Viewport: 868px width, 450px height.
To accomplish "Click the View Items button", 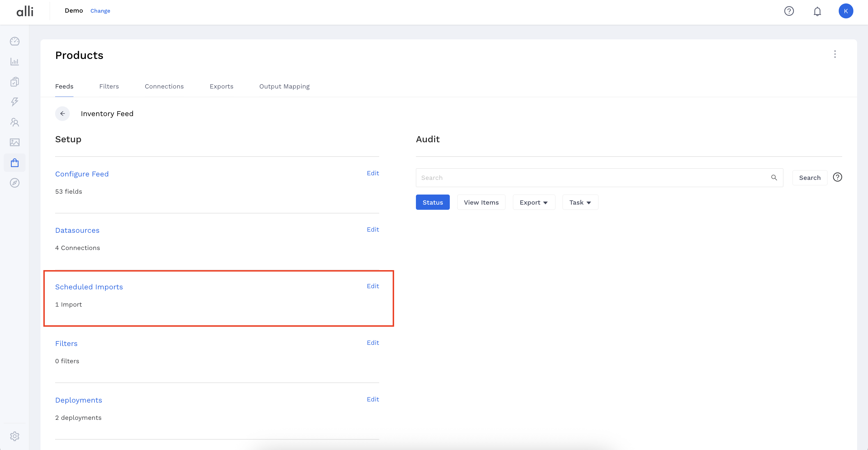I will coord(481,202).
